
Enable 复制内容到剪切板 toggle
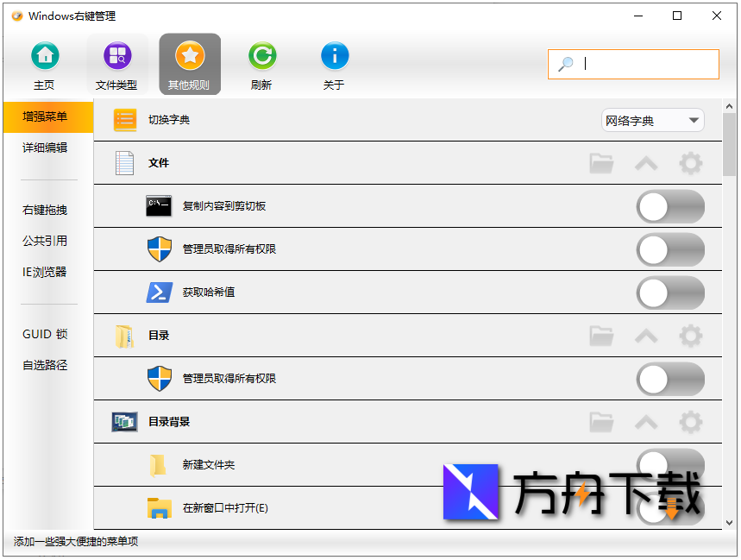click(670, 206)
